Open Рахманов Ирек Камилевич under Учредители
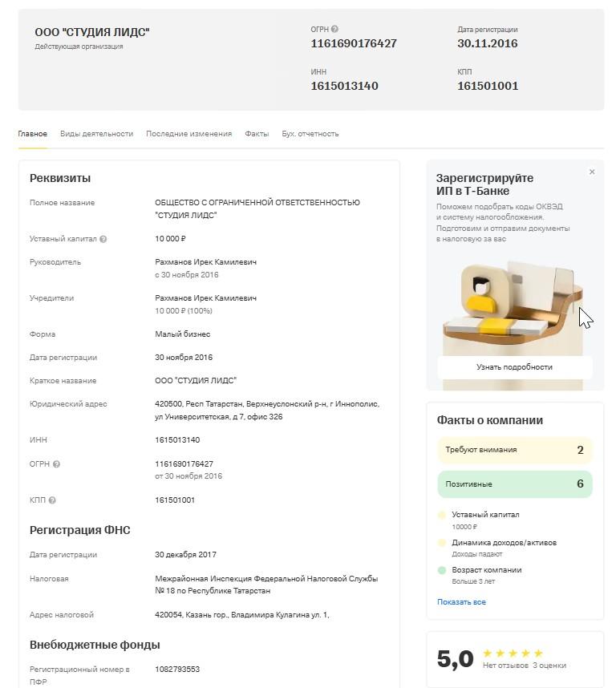 point(205,298)
